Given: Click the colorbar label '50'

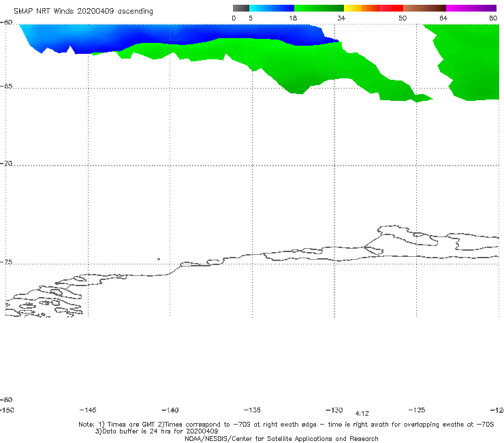Looking at the screenshot, I should (403, 18).
